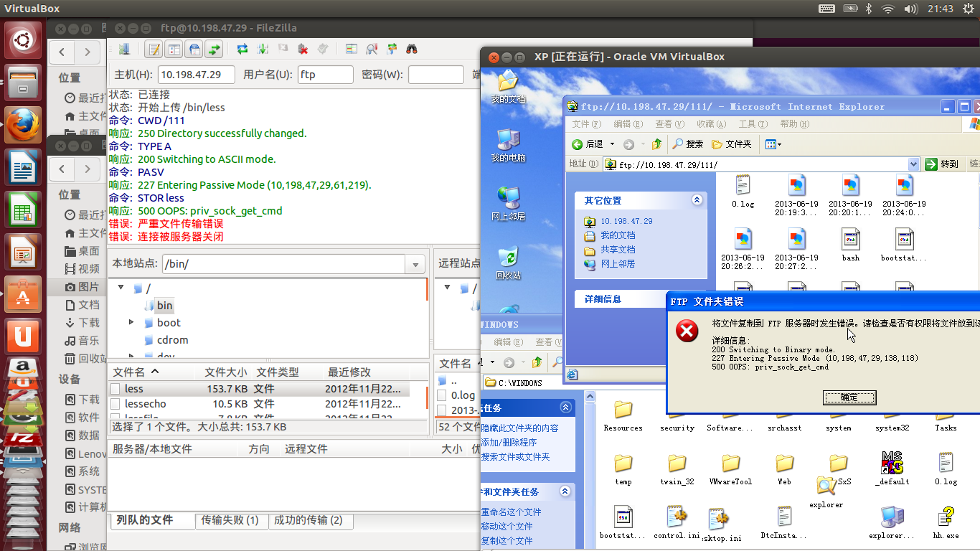Toggle FileZilla's synchronized browsing icon
The width and height of the screenshot is (980, 551).
point(392,50)
